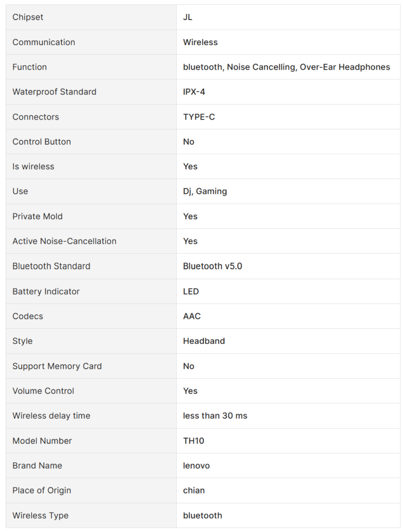
Task: Select the less than 30 ms value
Action: pos(215,416)
